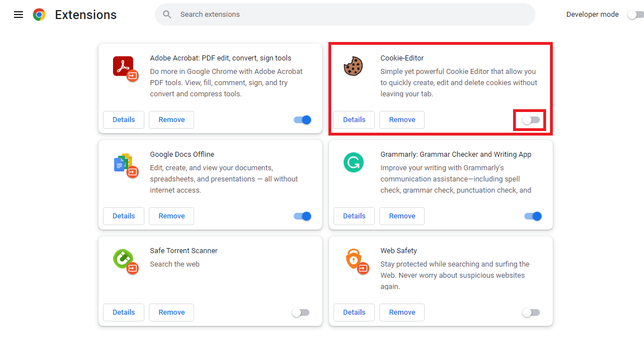Click the Web Safety padlock icon
The width and height of the screenshot is (644, 350).
click(x=356, y=262)
